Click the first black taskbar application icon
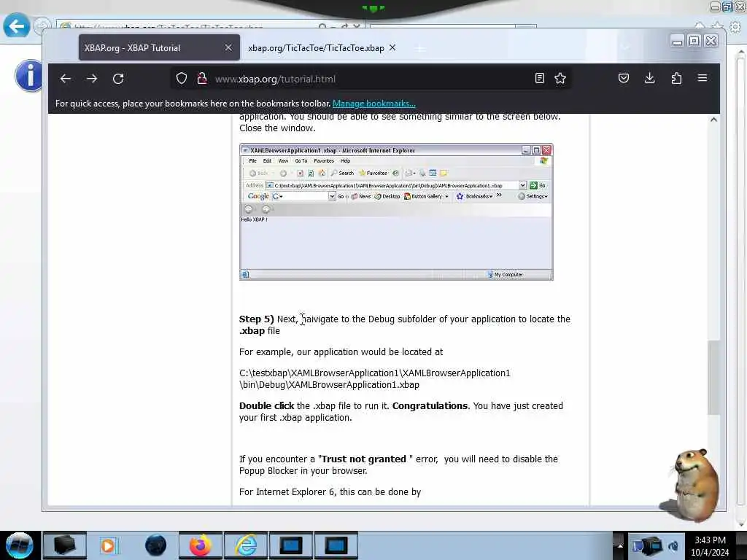Viewport: 747px width, 560px height. coord(65,545)
